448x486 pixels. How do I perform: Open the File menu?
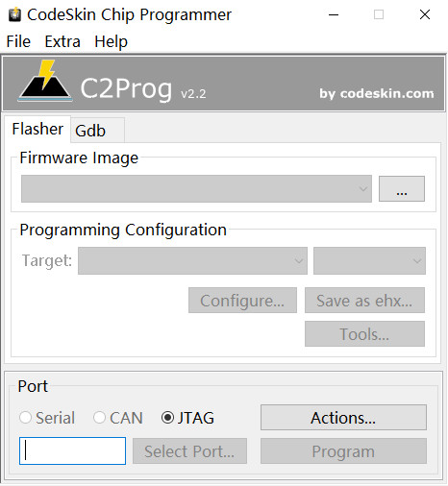(x=18, y=41)
